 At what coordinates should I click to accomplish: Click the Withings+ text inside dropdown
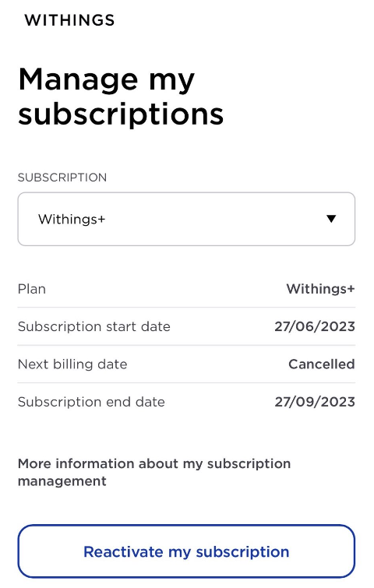(72, 219)
